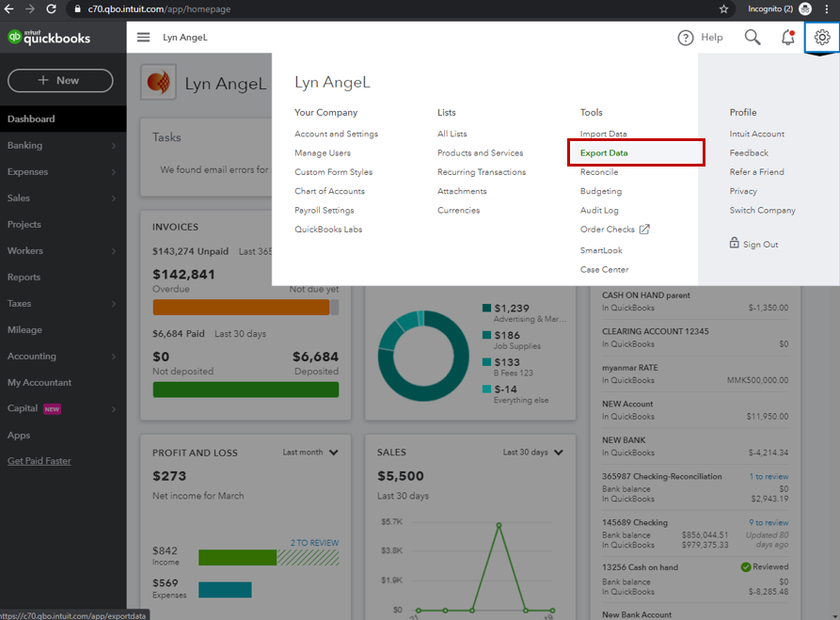The height and width of the screenshot is (620, 840).
Task: Click Switch Company under Profile
Action: tap(762, 210)
